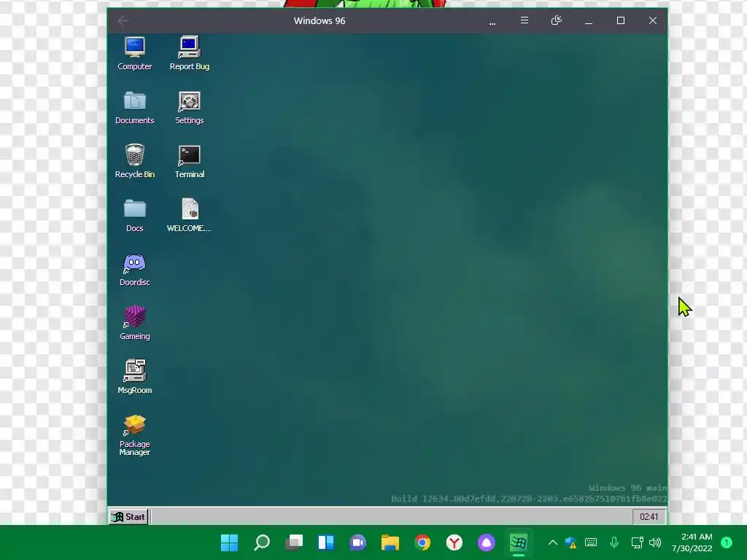
Task: Launch the Doordisc app shortcut
Action: [x=135, y=270]
